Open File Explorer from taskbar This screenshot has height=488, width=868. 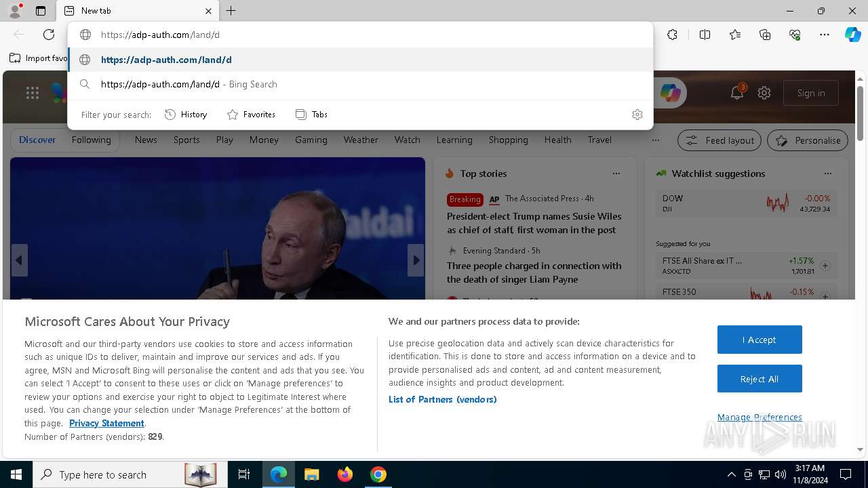coord(311,474)
